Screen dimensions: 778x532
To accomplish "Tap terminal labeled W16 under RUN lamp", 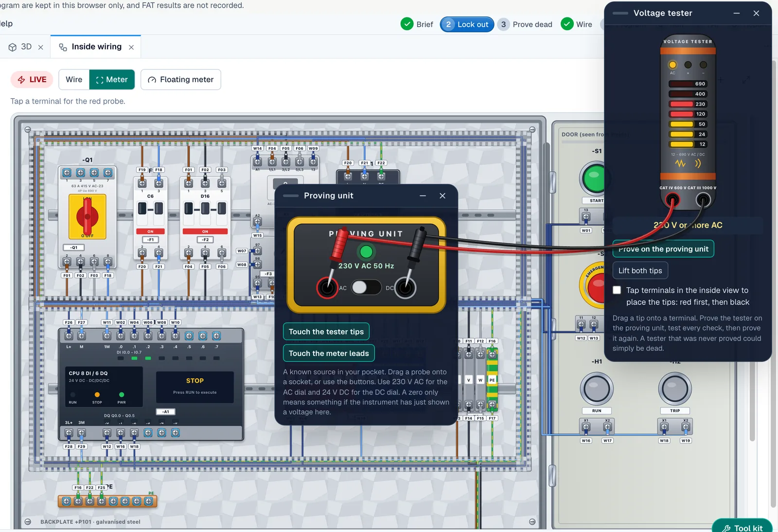I will (x=586, y=427).
